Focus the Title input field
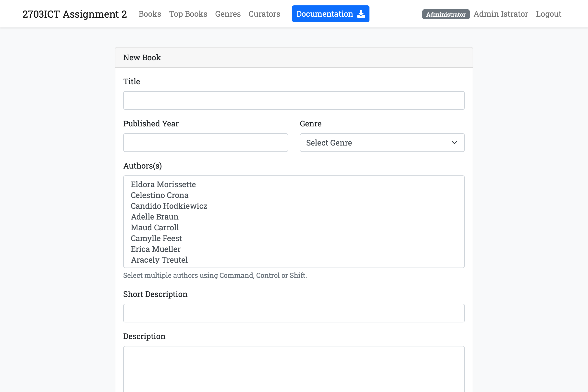Screen dimensions: 588x392 pyautogui.click(x=294, y=100)
